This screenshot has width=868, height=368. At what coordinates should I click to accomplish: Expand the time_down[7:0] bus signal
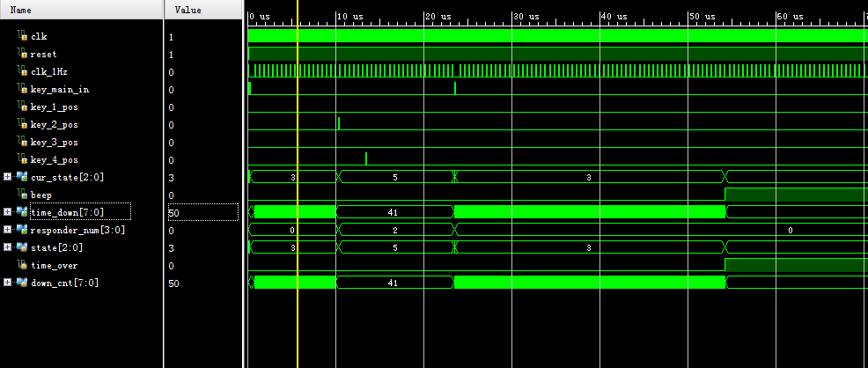click(8, 212)
